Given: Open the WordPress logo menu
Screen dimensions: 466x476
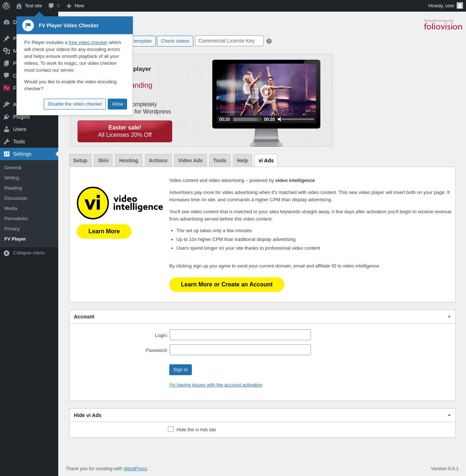Looking at the screenshot, I should [x=6, y=6].
